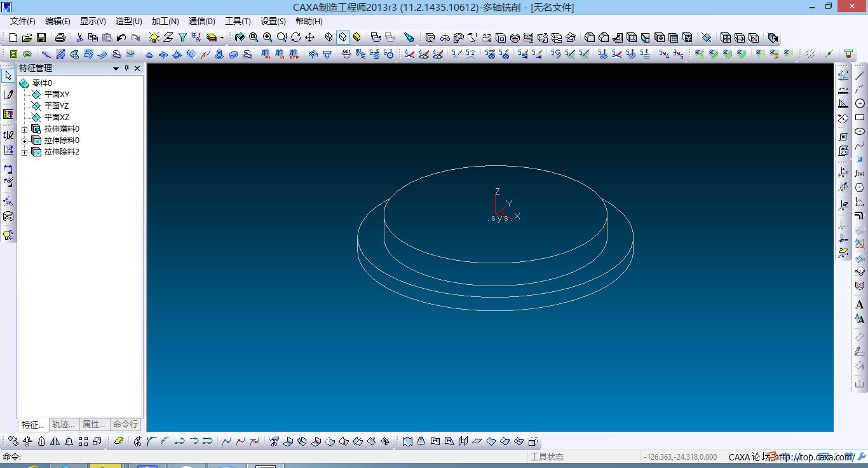Viewport: 868px width, 468px height.
Task: Toggle wireframe display mode
Action: pyautogui.click(x=329, y=38)
